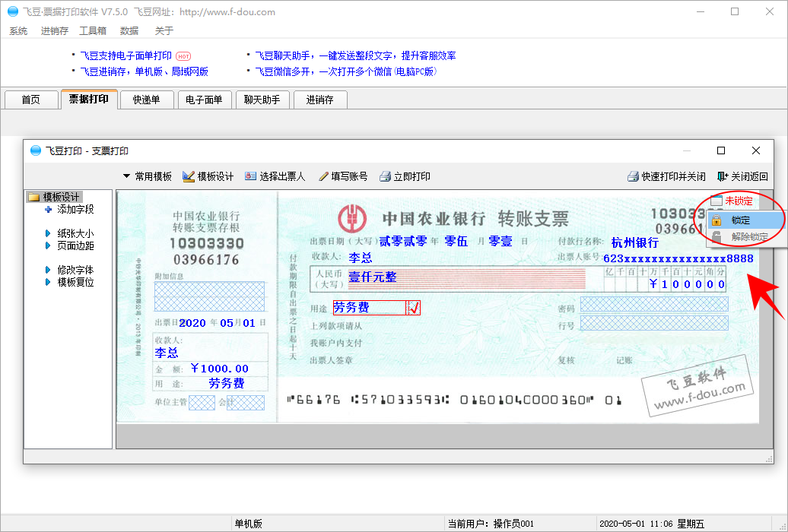The height and width of the screenshot is (532, 788).
Task: Switch to the 进销存 tab
Action: point(319,100)
